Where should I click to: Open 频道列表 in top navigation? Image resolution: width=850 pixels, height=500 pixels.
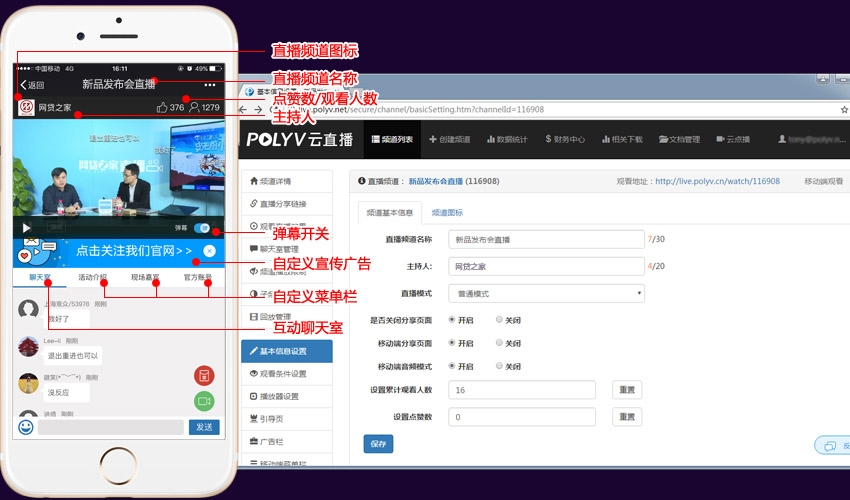click(x=392, y=139)
